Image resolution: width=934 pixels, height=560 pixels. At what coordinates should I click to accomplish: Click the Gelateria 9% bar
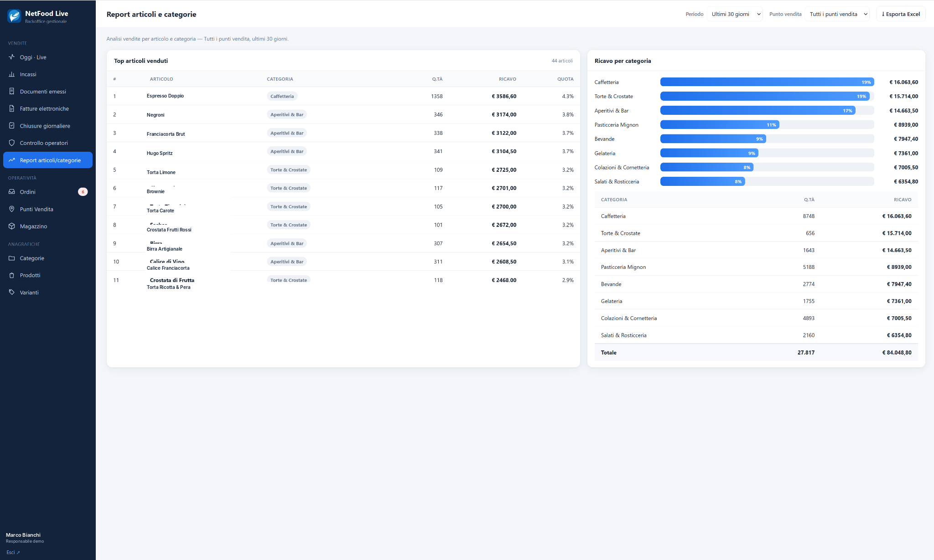[x=709, y=153]
